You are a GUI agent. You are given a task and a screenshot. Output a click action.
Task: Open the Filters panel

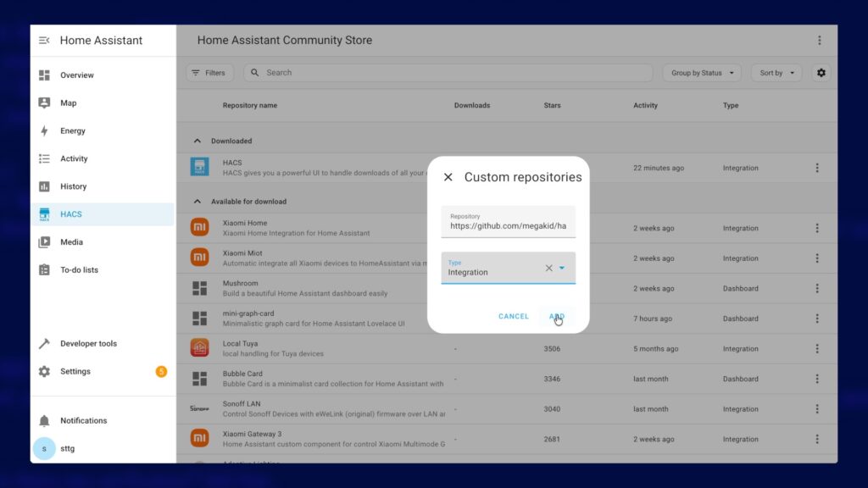point(209,73)
